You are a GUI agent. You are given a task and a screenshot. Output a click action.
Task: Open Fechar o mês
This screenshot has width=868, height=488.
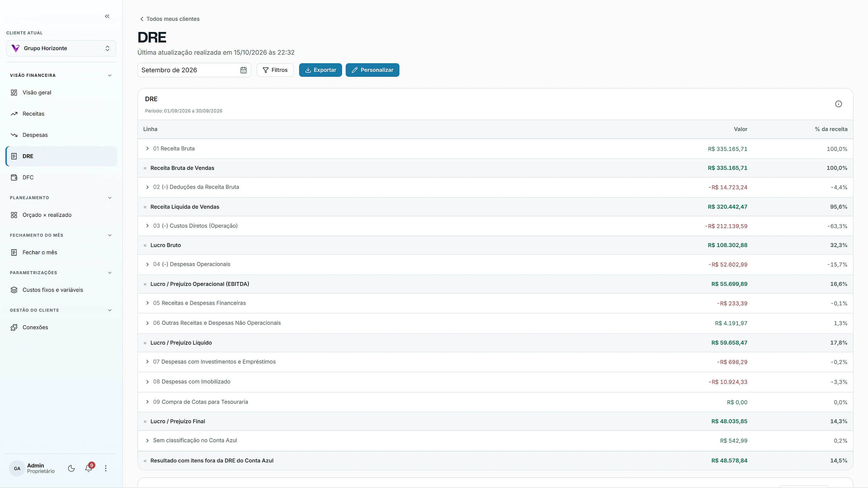tap(61, 252)
